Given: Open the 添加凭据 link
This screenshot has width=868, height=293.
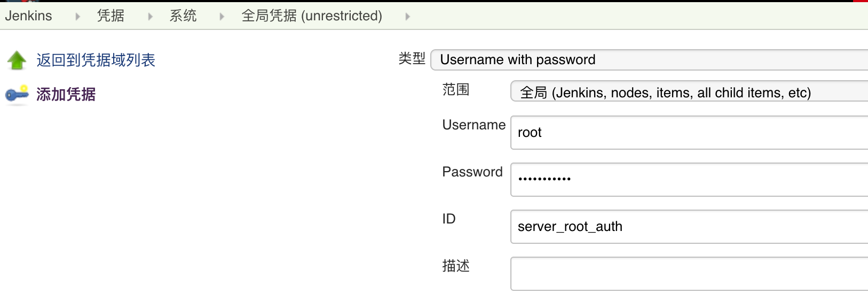Looking at the screenshot, I should pyautogui.click(x=66, y=95).
